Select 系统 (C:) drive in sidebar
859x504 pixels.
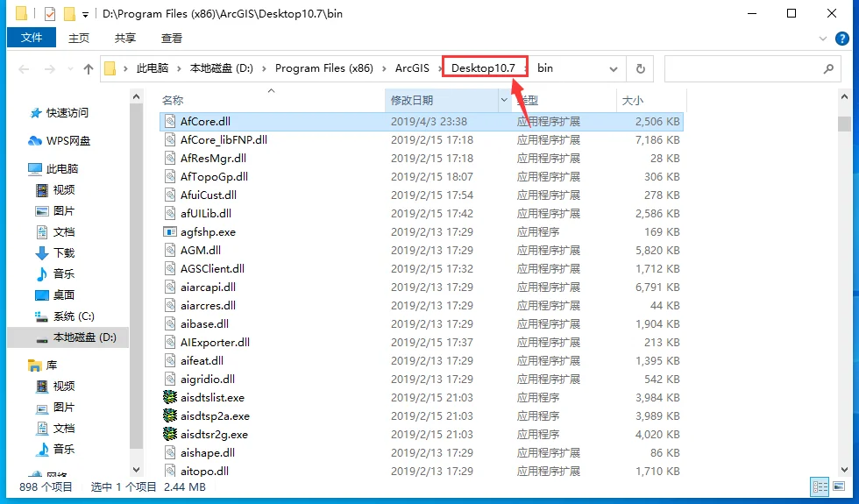(65, 316)
